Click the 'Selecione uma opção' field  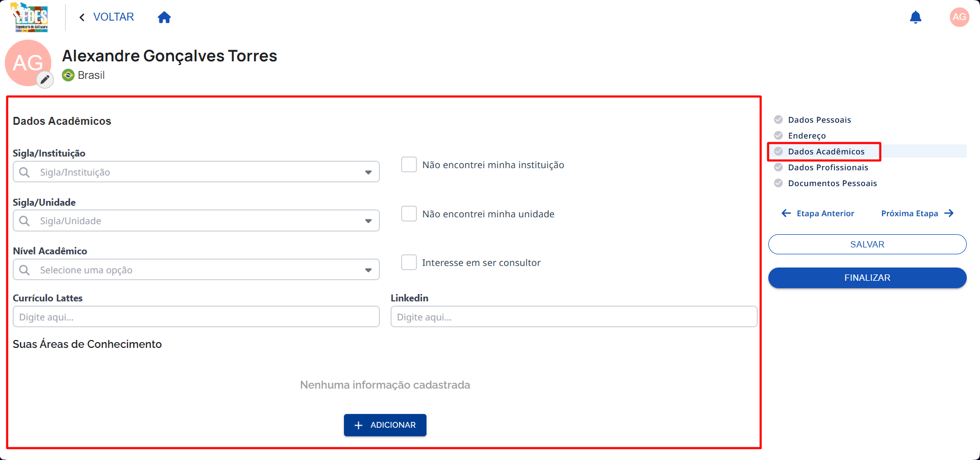tap(196, 270)
